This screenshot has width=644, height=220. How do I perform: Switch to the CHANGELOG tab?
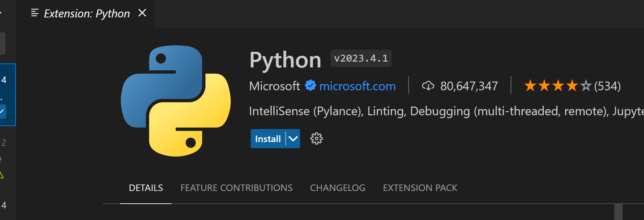[x=338, y=188]
